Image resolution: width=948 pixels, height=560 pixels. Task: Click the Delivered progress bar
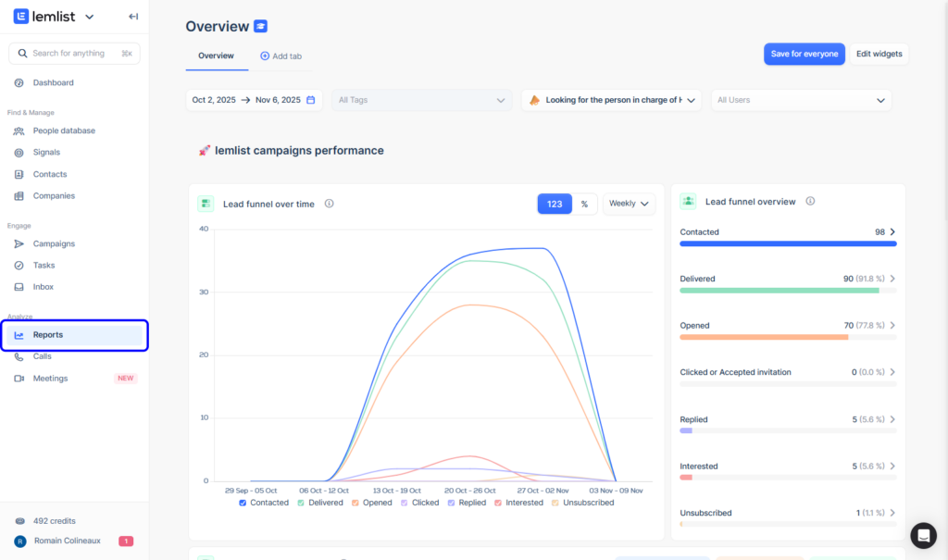point(788,291)
